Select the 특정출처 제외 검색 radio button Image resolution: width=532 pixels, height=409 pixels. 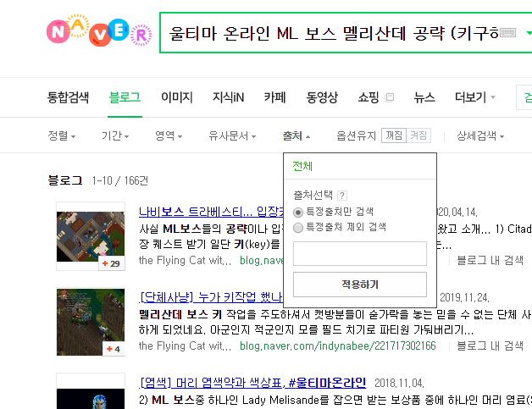(x=298, y=228)
